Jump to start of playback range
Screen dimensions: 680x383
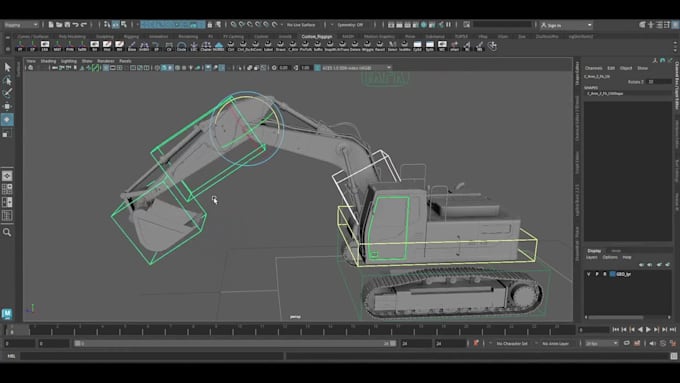615,330
